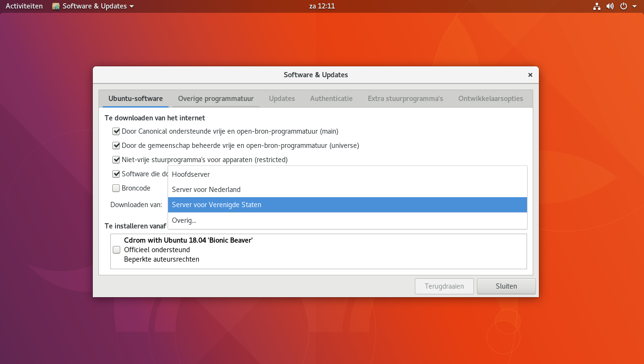
Task: Enable the Broncode checkbox
Action: tap(116, 188)
